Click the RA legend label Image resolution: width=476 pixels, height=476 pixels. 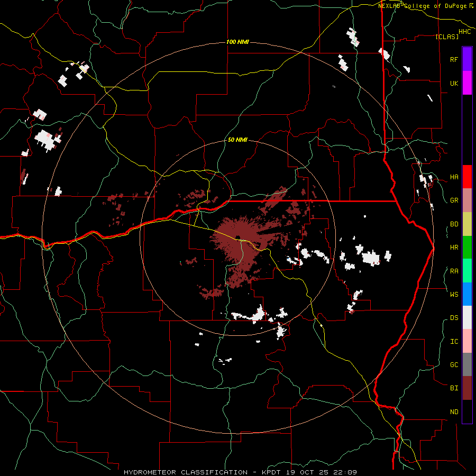coord(454,271)
